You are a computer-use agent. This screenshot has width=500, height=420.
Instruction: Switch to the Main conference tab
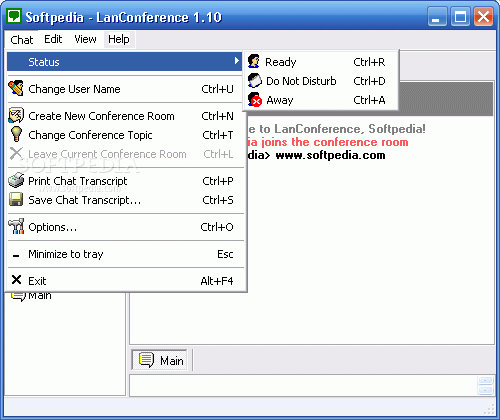tap(160, 360)
